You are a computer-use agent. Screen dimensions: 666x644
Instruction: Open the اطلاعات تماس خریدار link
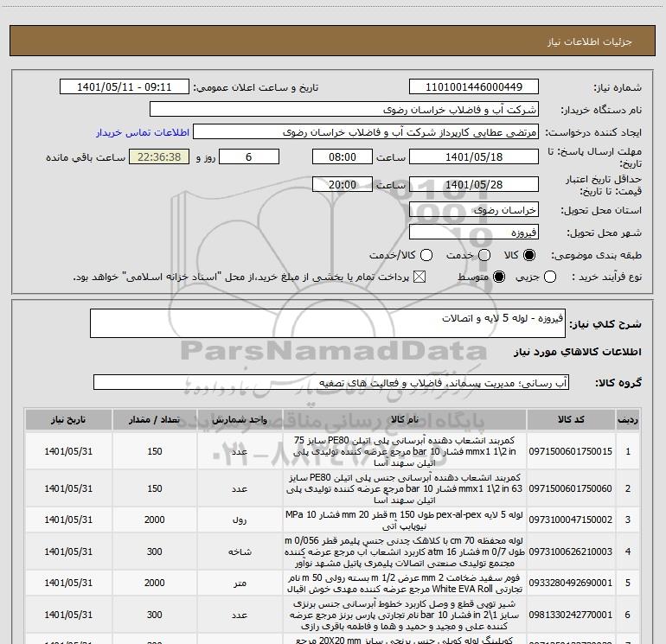(x=143, y=132)
